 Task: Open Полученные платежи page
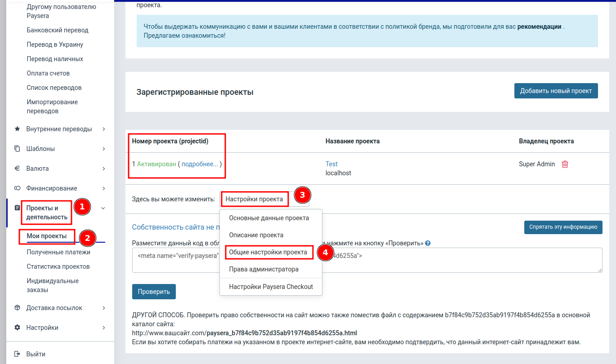pos(58,252)
